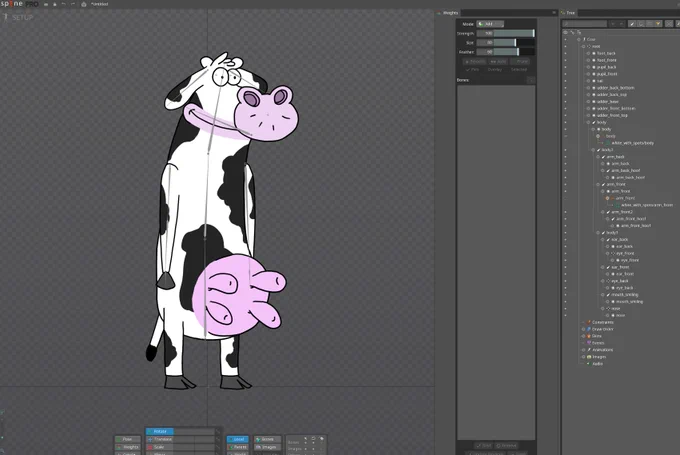Toggle visibility dot for udder_base row

click(565, 101)
